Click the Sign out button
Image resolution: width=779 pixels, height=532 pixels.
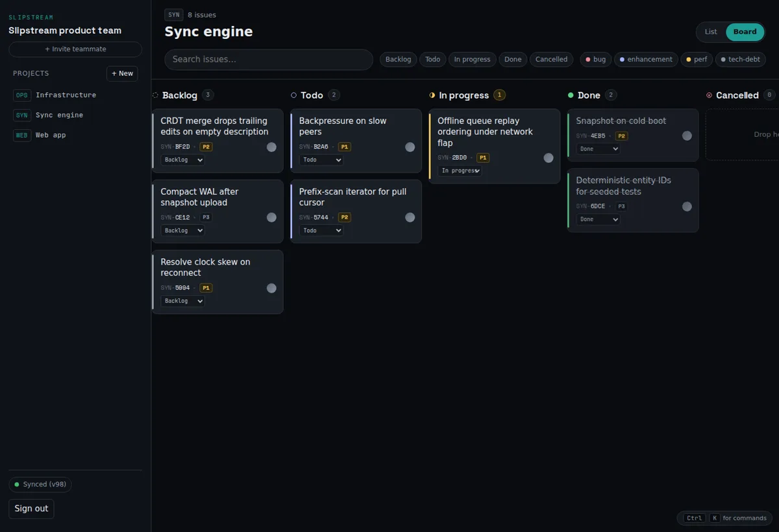pos(31,509)
